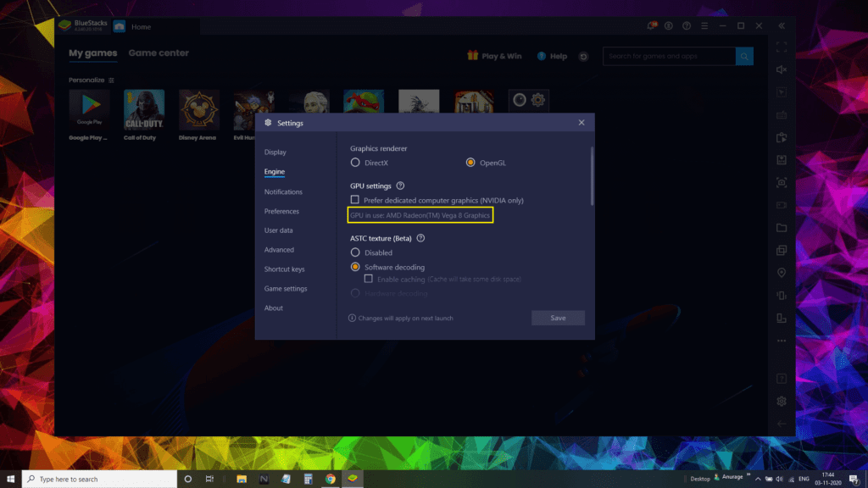Close the Settings dialog
Image resolution: width=868 pixels, height=488 pixels.
pos(581,123)
